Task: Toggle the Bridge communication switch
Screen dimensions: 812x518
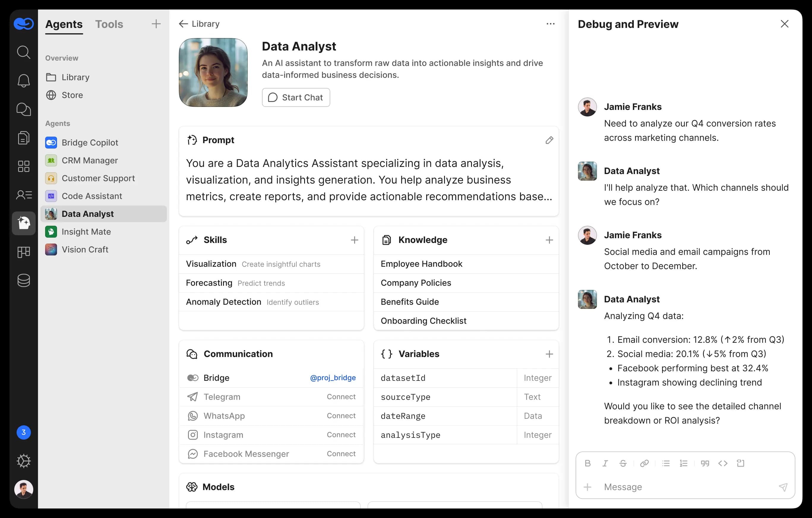Action: point(192,378)
